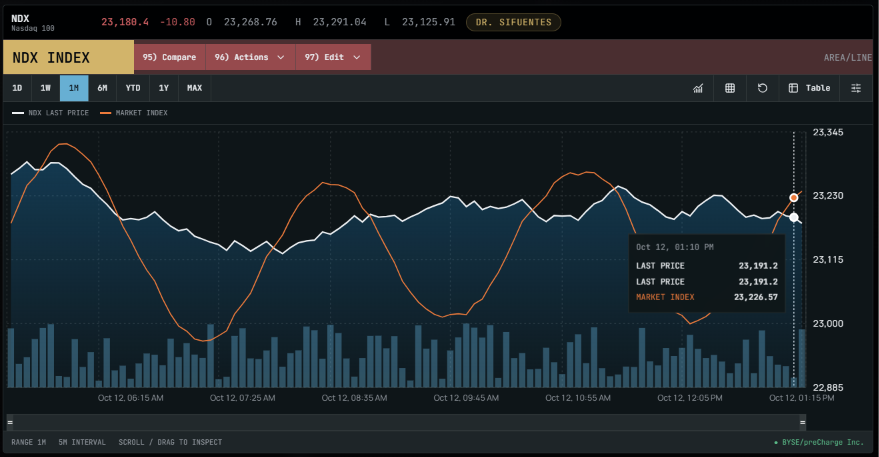Screen dimensions: 879x457
Task: Click the Oct 12, 08:35 AM axis label
Action: pyautogui.click(x=354, y=398)
